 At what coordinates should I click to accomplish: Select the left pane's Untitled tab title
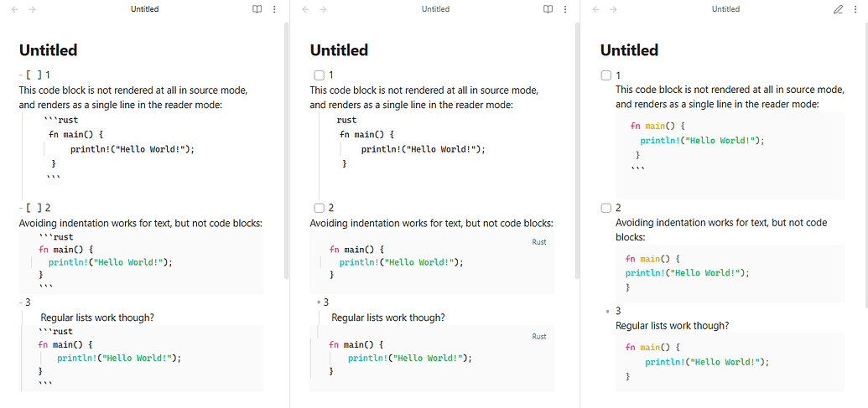tap(145, 9)
